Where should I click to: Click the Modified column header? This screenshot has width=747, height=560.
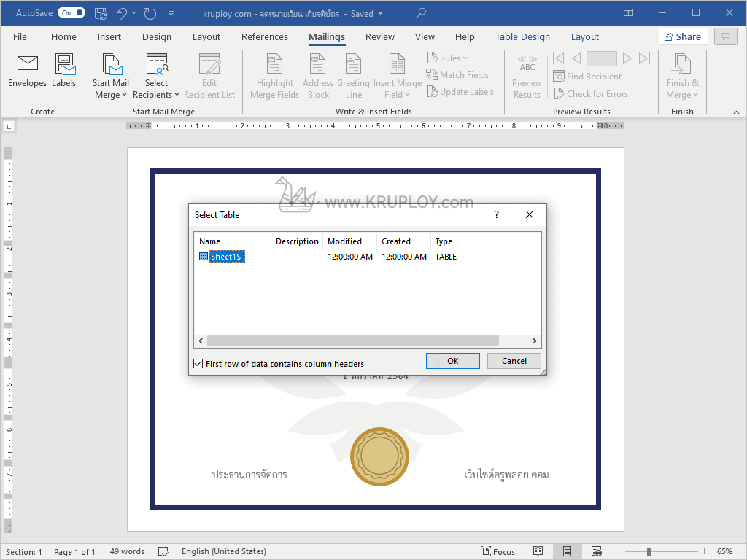point(349,241)
